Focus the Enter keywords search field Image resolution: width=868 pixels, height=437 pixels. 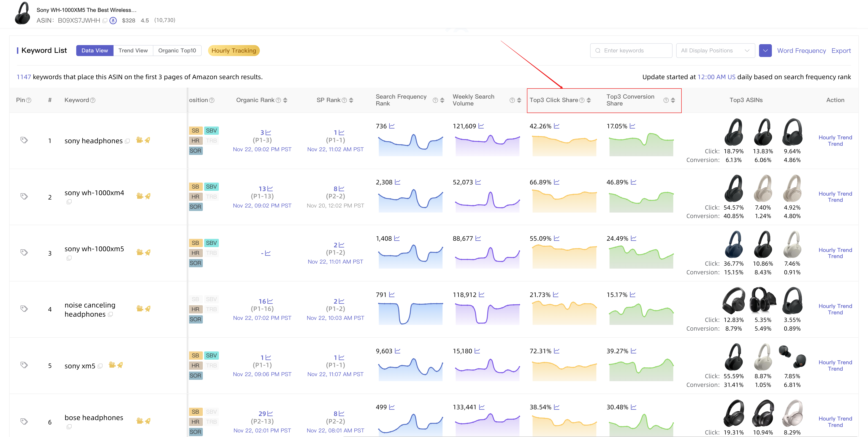click(x=631, y=51)
